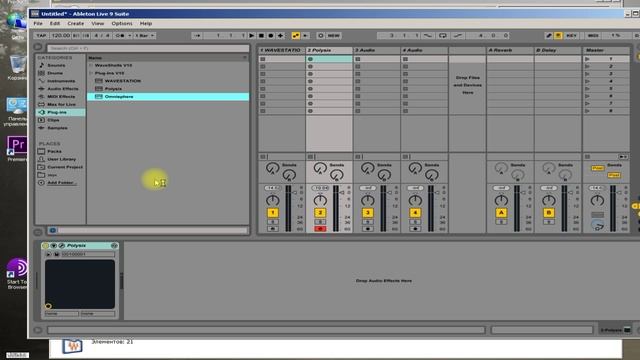Toggle draw mode pencil icon
Viewport: 640px width, 360px height.
(549, 36)
